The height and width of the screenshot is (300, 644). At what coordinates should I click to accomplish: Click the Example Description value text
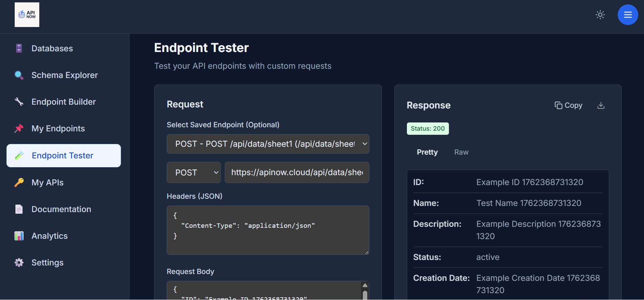[538, 230]
